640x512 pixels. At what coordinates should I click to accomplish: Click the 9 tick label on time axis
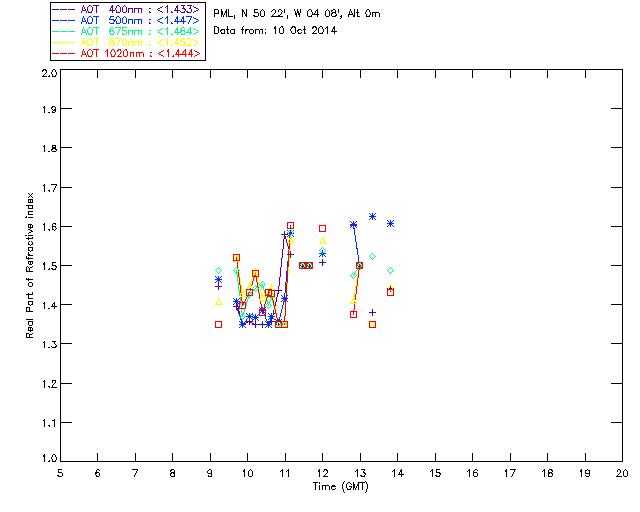[210, 473]
